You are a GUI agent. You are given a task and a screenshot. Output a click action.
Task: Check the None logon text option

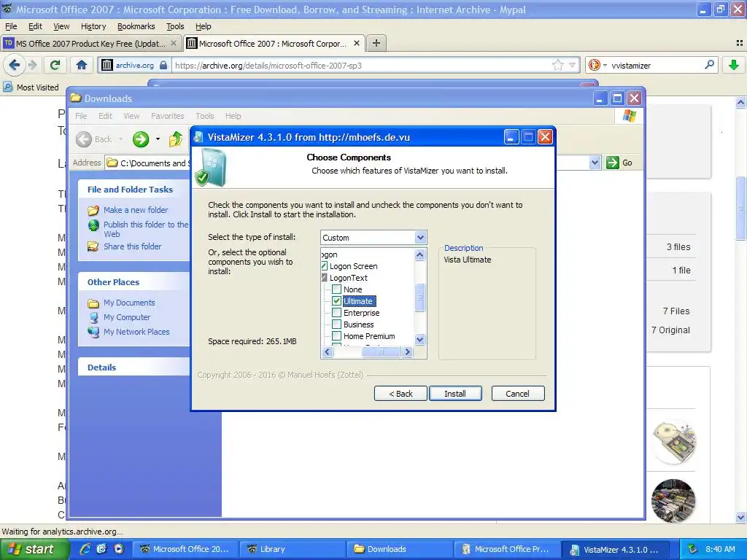coord(336,289)
